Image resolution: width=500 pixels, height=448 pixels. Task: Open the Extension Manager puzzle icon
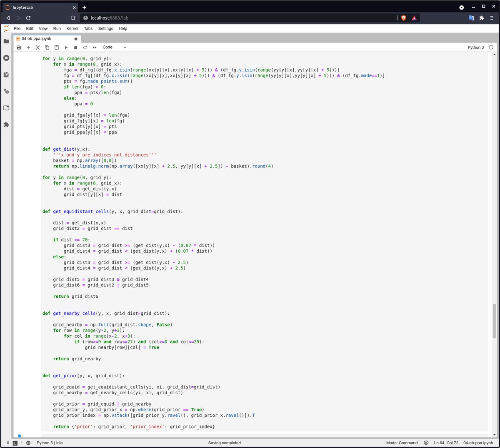(x=6, y=124)
